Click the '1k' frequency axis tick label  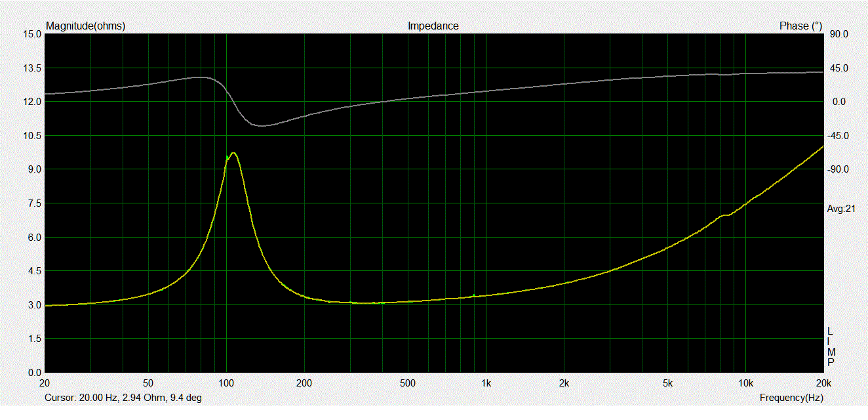click(x=486, y=383)
